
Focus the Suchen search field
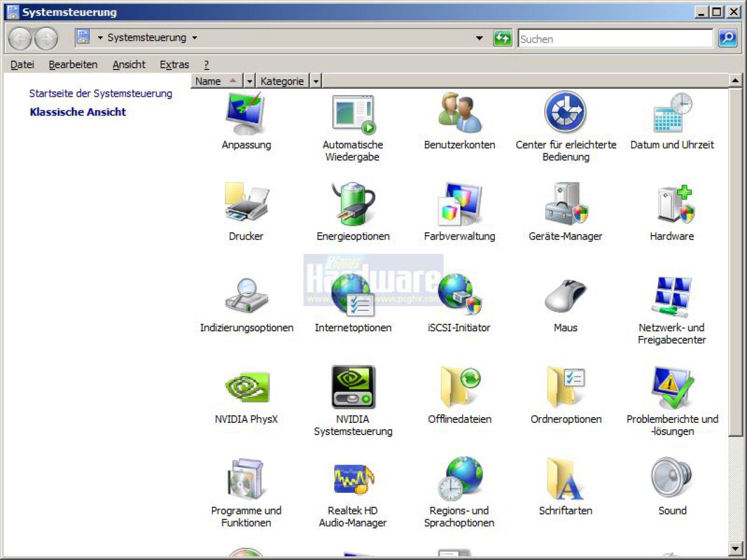615,39
